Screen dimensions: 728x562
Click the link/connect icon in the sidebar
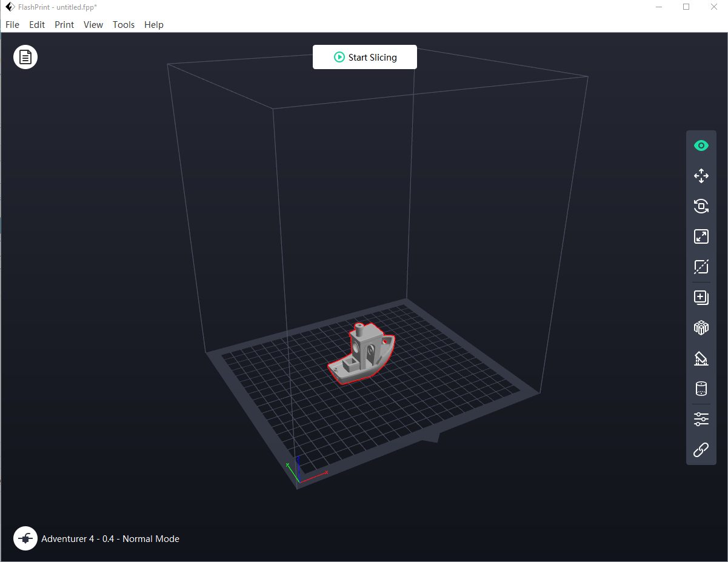(x=701, y=450)
